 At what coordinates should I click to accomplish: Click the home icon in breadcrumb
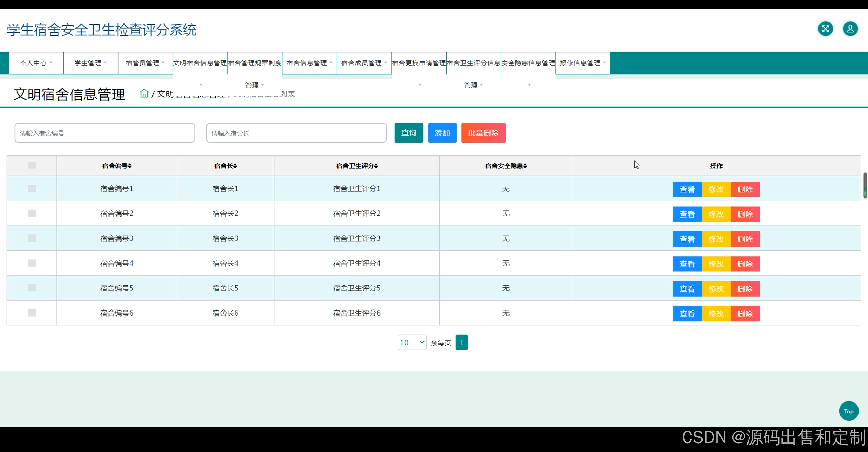point(144,93)
